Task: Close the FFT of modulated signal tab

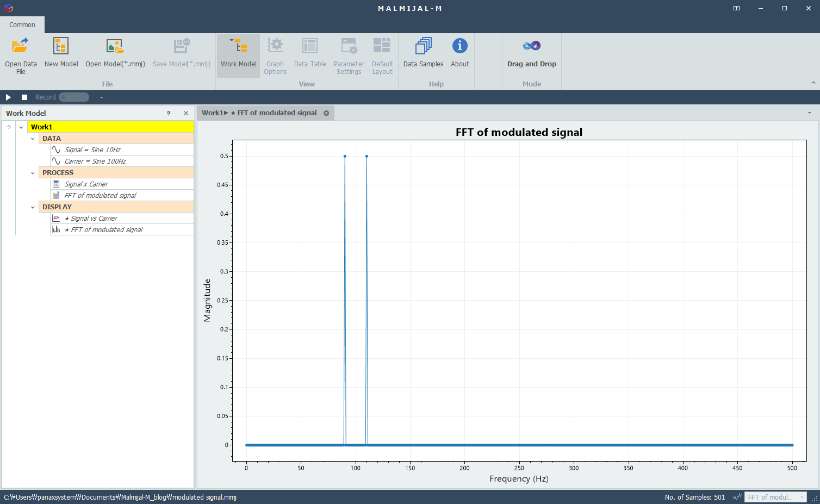Action: pyautogui.click(x=326, y=113)
